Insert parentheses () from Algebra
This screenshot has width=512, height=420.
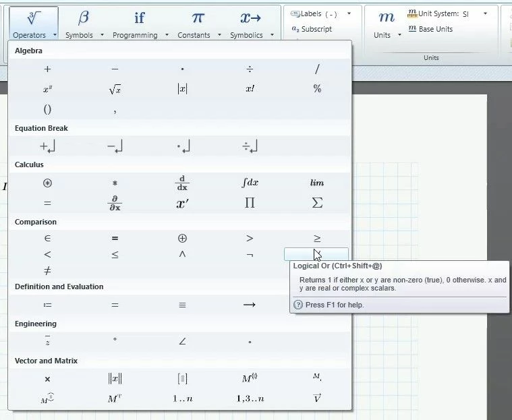tap(47, 109)
